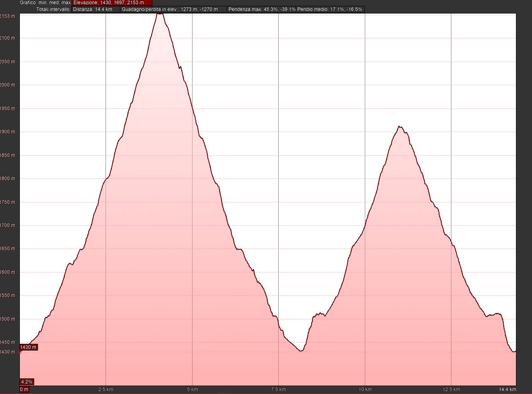The width and height of the screenshot is (532, 394).
Task: Click the 4.2% slope indicator tag
Action: coord(27,382)
